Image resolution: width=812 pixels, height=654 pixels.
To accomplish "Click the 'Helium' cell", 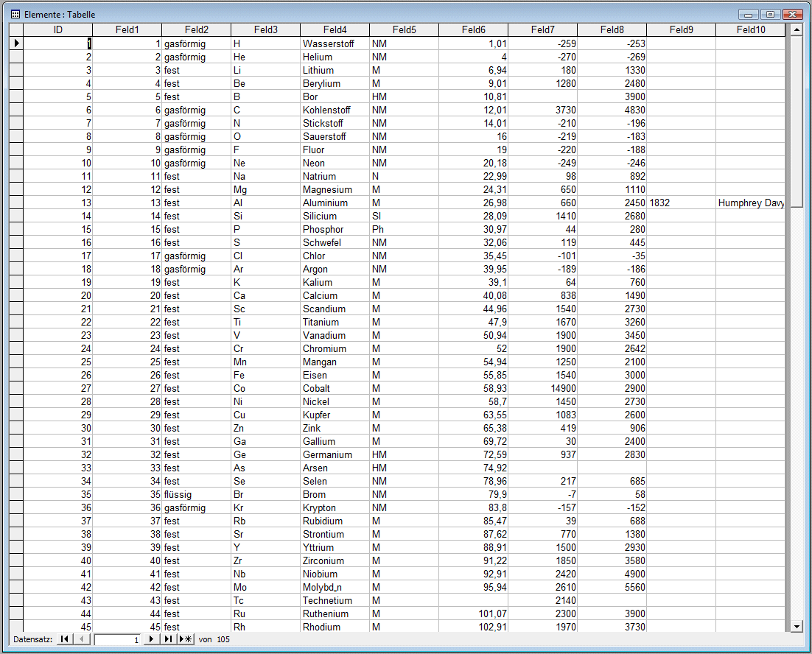I will pyautogui.click(x=335, y=57).
